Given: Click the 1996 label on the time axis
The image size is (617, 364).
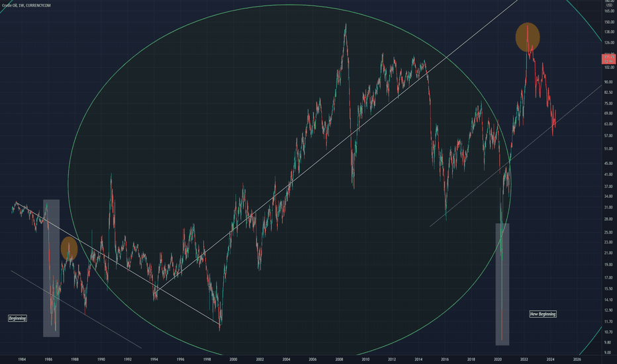Looking at the screenshot, I should (x=180, y=359).
